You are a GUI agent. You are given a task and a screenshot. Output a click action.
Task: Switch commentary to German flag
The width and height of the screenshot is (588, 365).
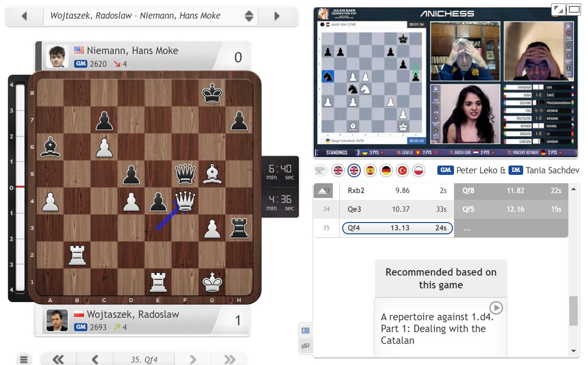(386, 170)
